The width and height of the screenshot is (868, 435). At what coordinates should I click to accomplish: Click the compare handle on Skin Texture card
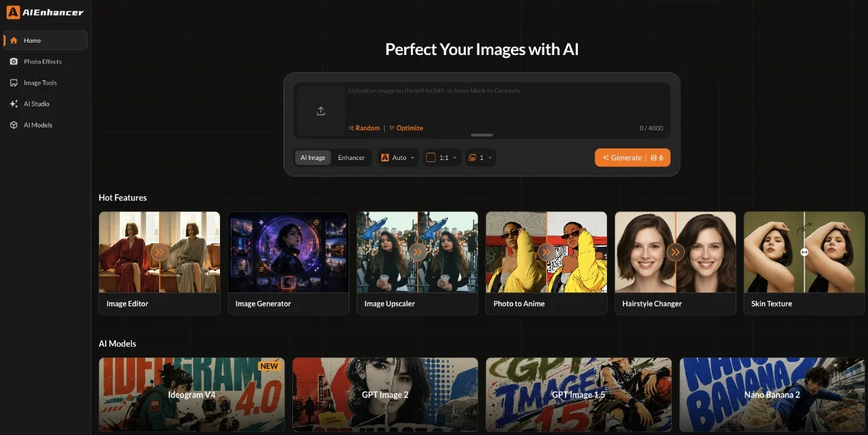tap(804, 252)
